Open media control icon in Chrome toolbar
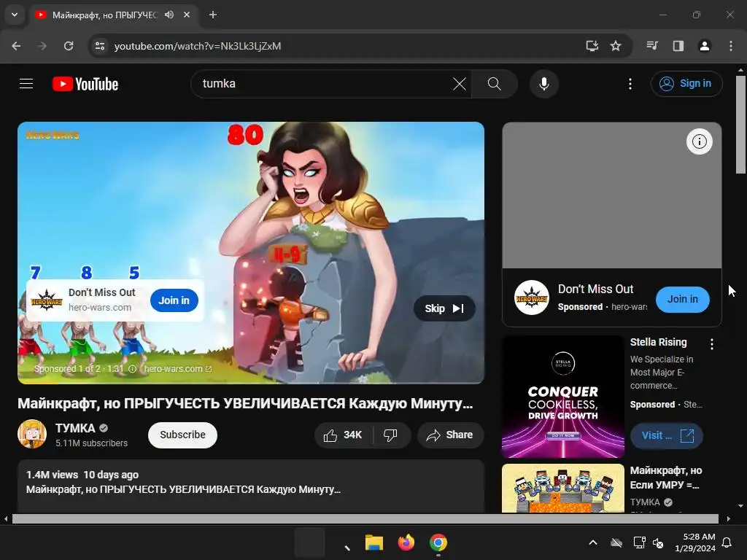 [652, 46]
